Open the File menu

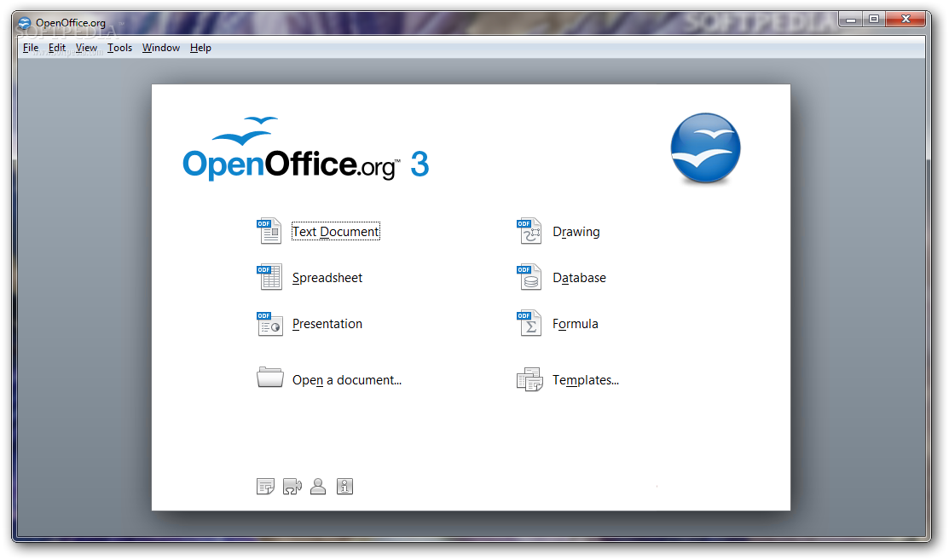pyautogui.click(x=30, y=48)
